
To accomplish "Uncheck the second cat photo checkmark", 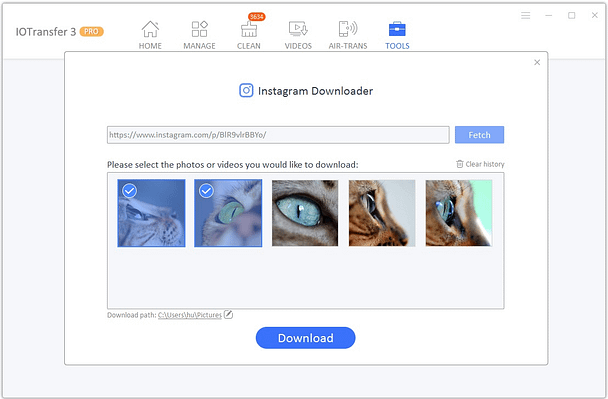I will [x=206, y=191].
